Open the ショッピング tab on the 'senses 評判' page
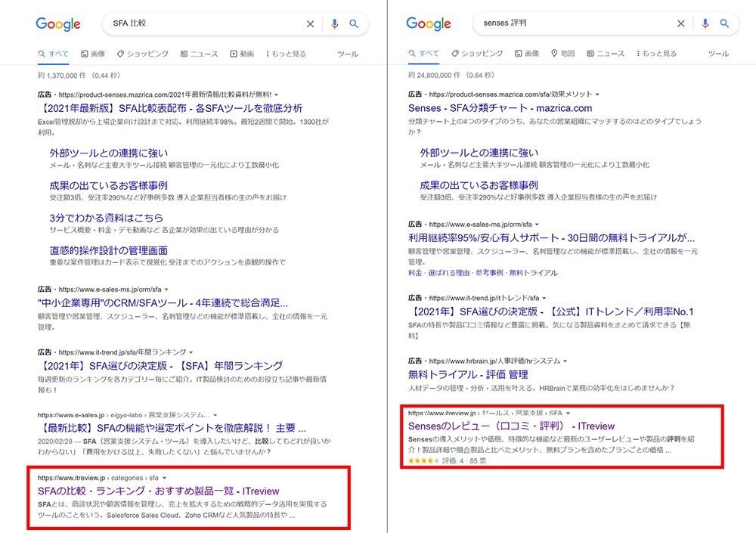The width and height of the screenshot is (756, 533). coord(477,54)
